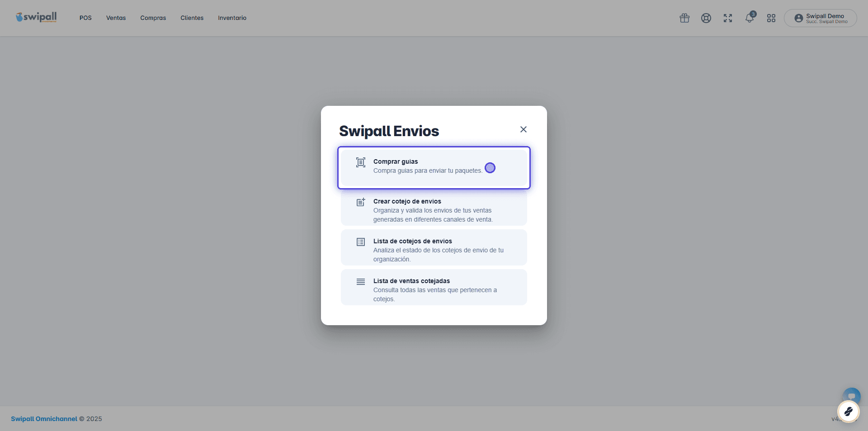Follow the Swipall Omnichannel footer link
This screenshot has height=431, width=868.
44,419
